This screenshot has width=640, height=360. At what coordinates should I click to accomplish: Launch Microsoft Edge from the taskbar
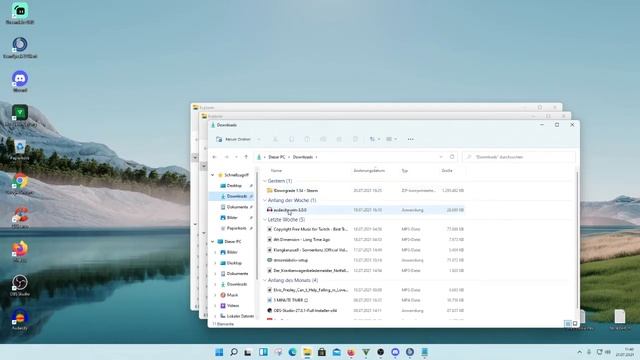pyautogui.click(x=292, y=352)
